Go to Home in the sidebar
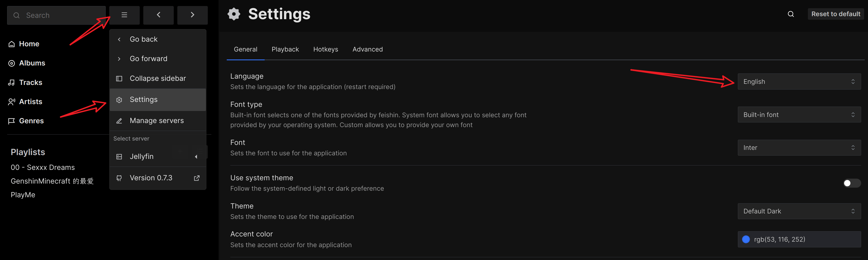868x260 pixels. [29, 44]
